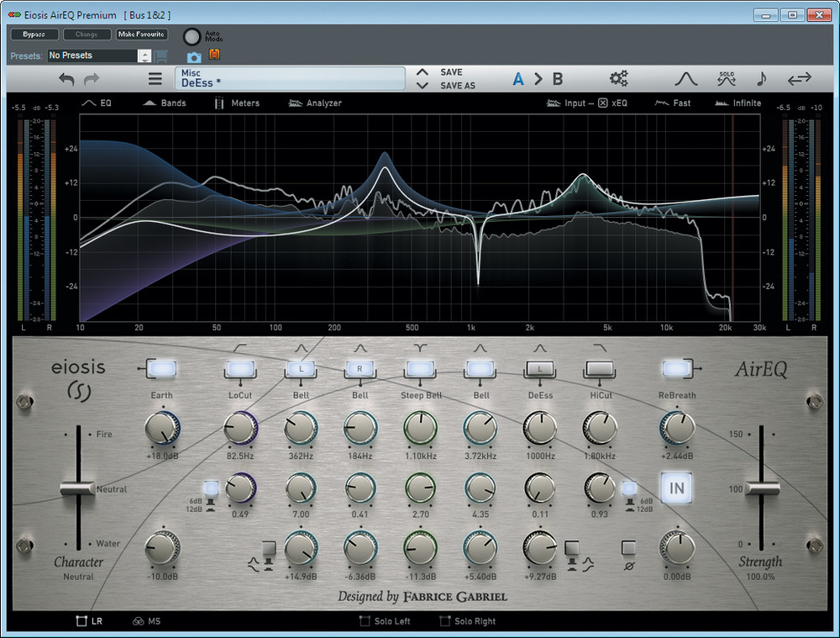The width and height of the screenshot is (840, 638).
Task: Click the save preset disk icon
Action: (x=161, y=56)
